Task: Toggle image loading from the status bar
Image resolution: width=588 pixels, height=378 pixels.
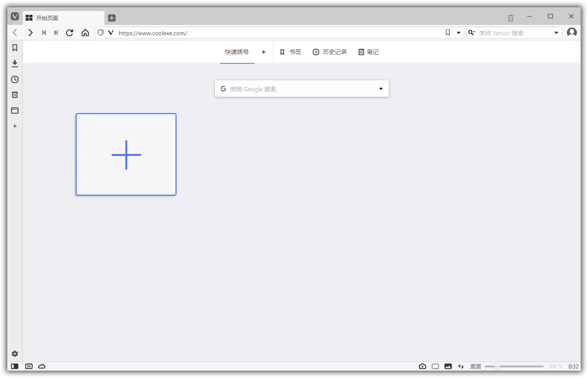Action: click(x=448, y=366)
